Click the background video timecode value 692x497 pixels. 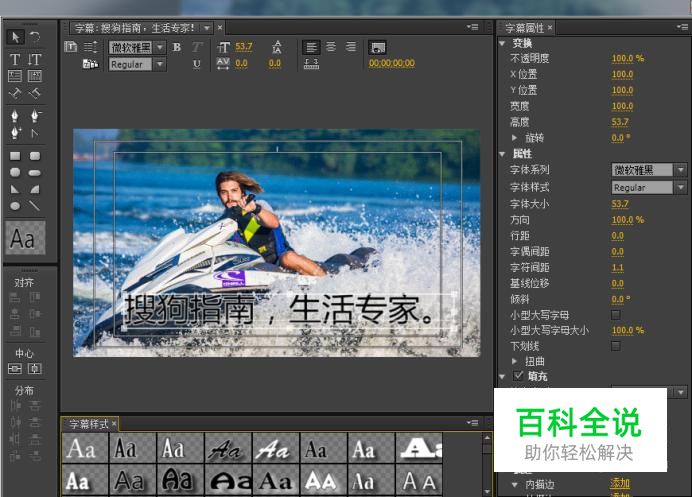tap(392, 63)
